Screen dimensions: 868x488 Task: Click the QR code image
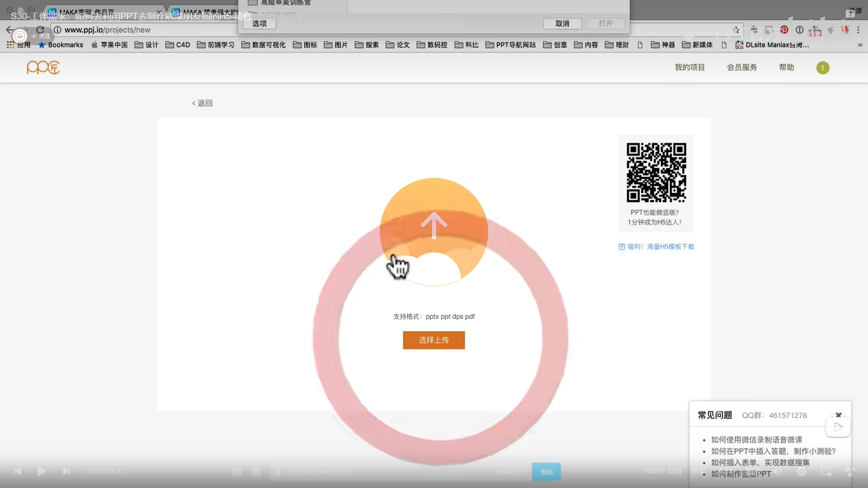[656, 173]
